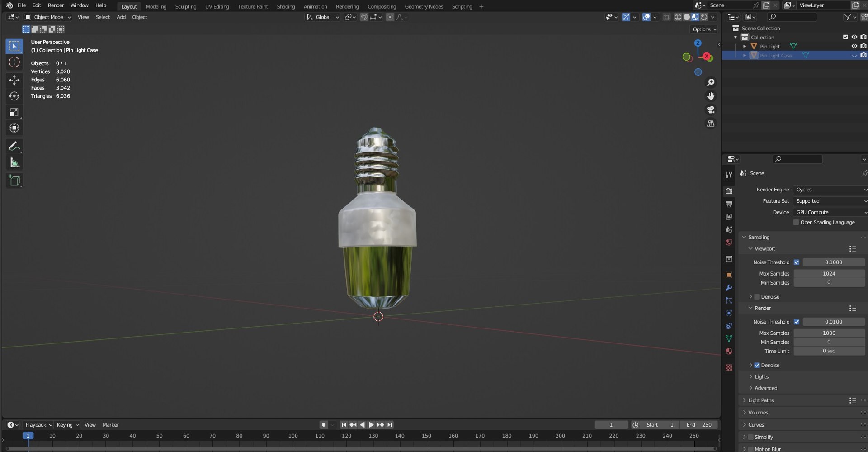Select the Add Cube tool

click(14, 180)
